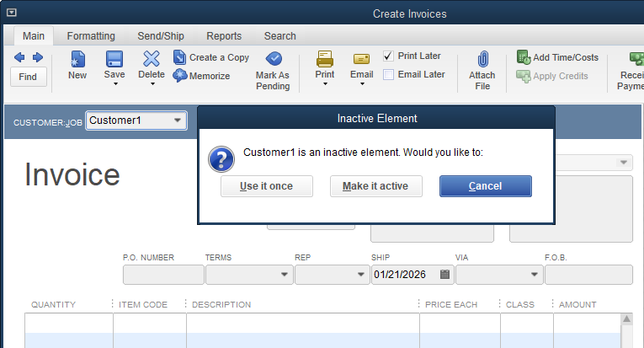Click the Print icon
The image size is (644, 348).
[x=324, y=59]
